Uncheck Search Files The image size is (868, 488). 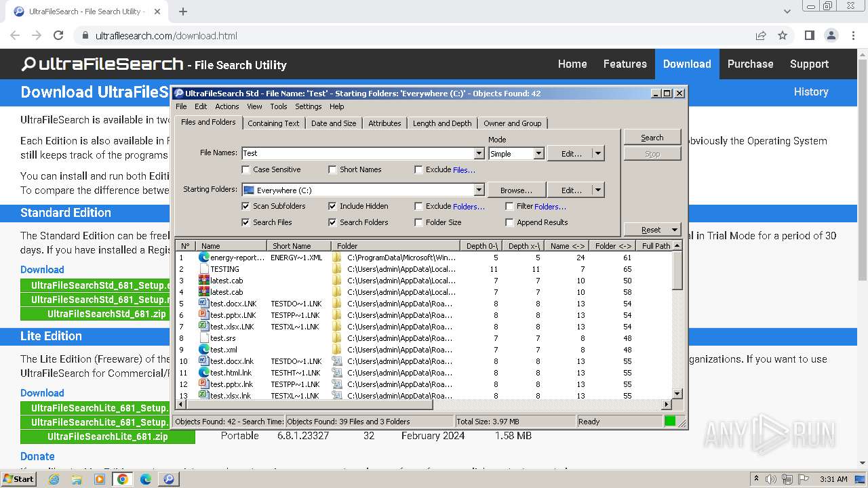pos(246,222)
